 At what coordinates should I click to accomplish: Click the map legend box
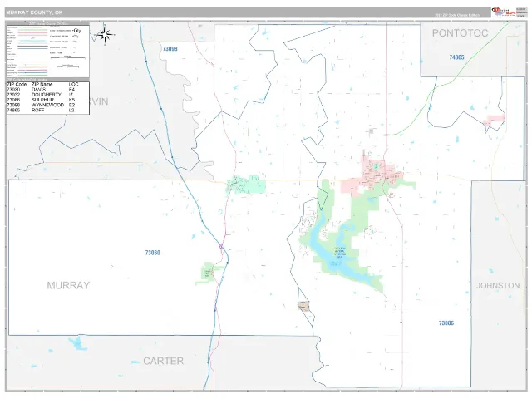(x=48, y=50)
